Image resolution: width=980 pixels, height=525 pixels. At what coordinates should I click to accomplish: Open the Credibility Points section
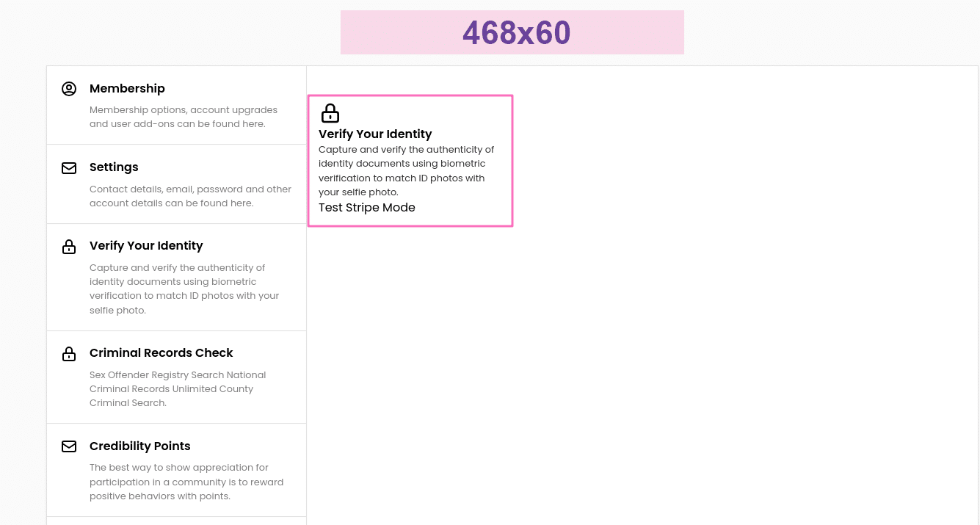coord(139,446)
